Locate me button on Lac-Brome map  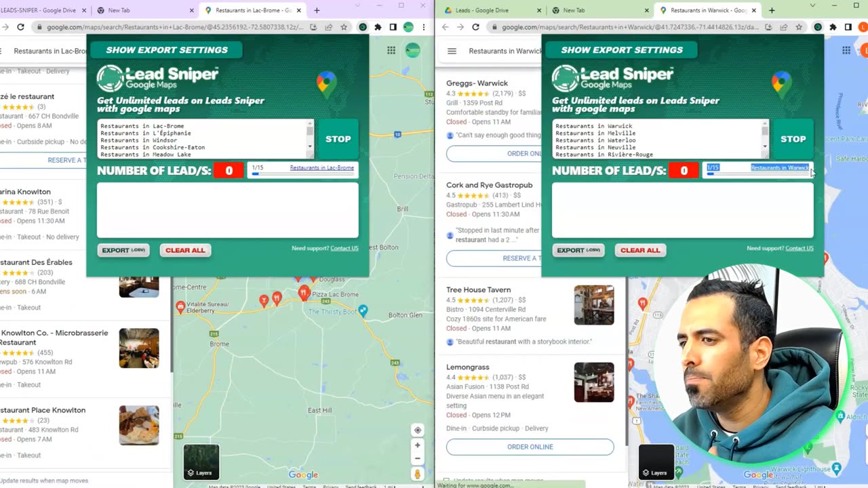418,430
